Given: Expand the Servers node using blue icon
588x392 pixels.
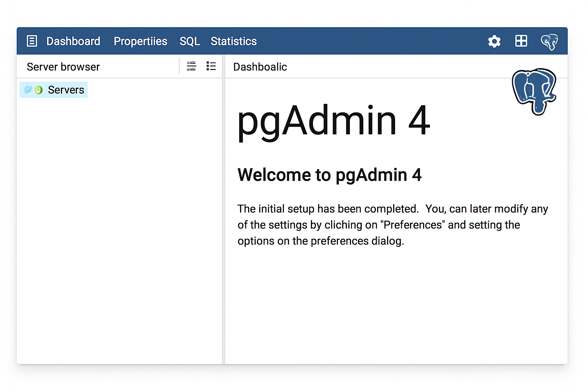Looking at the screenshot, I should click(x=28, y=90).
